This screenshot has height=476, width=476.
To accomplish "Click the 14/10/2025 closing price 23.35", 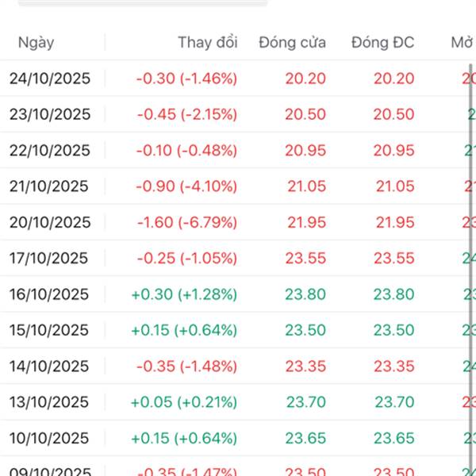I will pos(305,366).
